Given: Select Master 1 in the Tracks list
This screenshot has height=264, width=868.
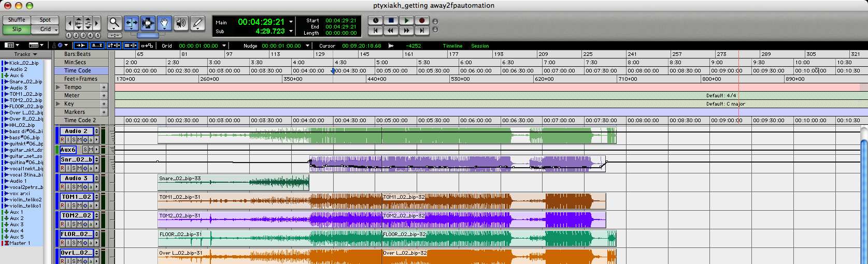Looking at the screenshot, I should pos(20,243).
